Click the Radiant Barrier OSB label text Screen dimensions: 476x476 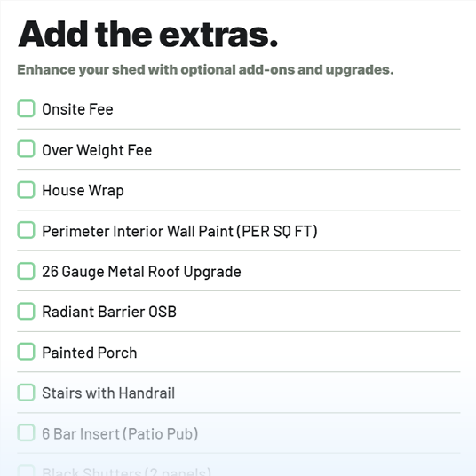(109, 312)
